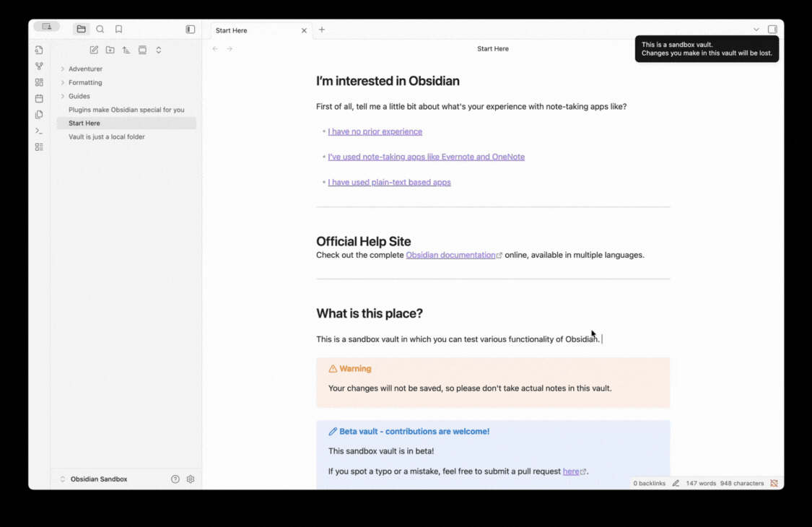Screen dimensions: 812x527
Task: Click '0 backlinks' in status bar
Action: [x=649, y=484]
